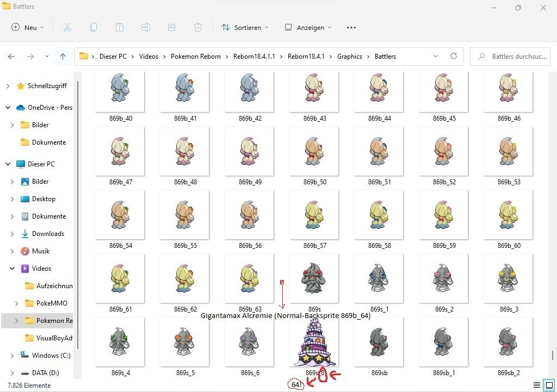Select the Gigantamax Alcremie cake thumbnail
The image size is (557, 392).
[x=314, y=342]
